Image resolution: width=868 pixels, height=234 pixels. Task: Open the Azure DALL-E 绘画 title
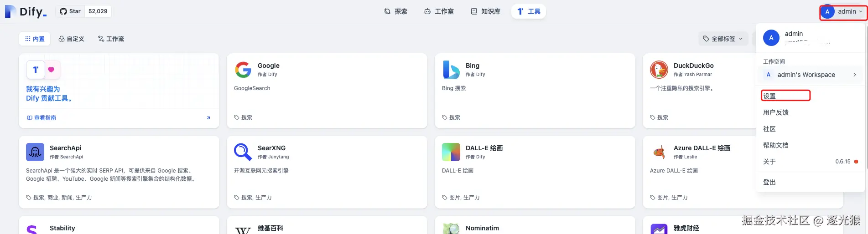tap(702, 148)
